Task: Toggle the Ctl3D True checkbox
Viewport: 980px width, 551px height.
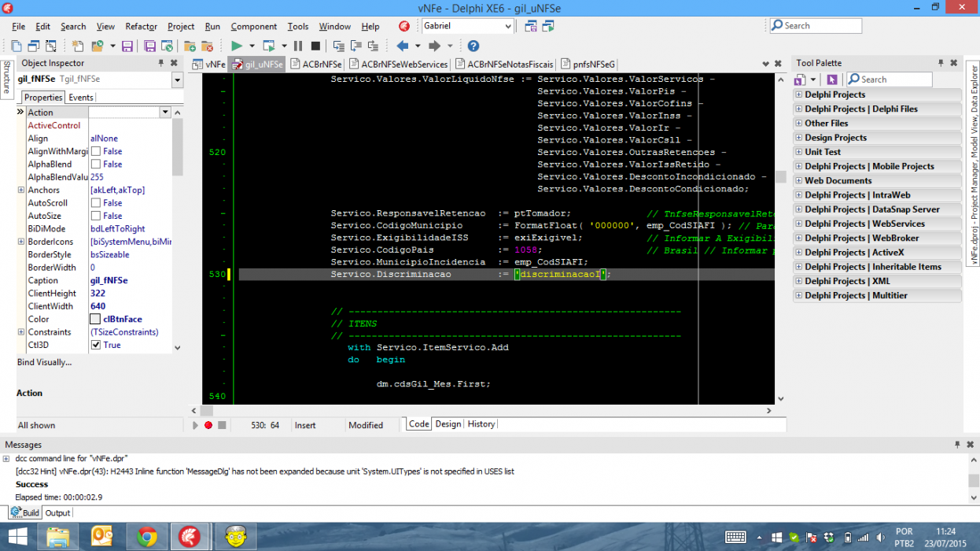Action: pyautogui.click(x=95, y=345)
